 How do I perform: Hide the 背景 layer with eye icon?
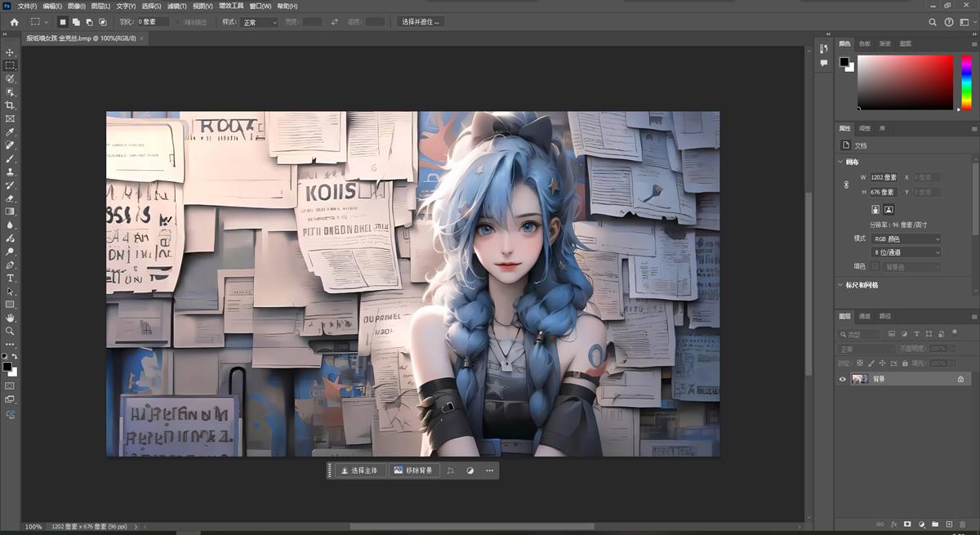click(x=843, y=379)
